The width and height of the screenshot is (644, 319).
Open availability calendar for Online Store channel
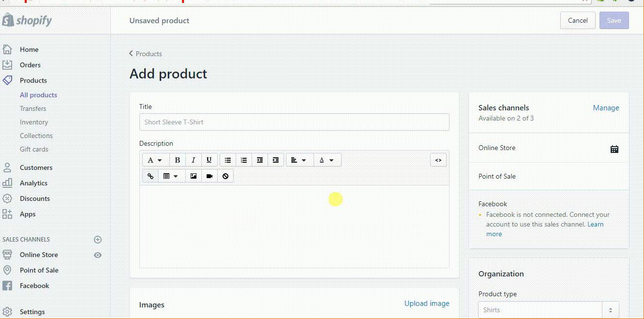614,149
